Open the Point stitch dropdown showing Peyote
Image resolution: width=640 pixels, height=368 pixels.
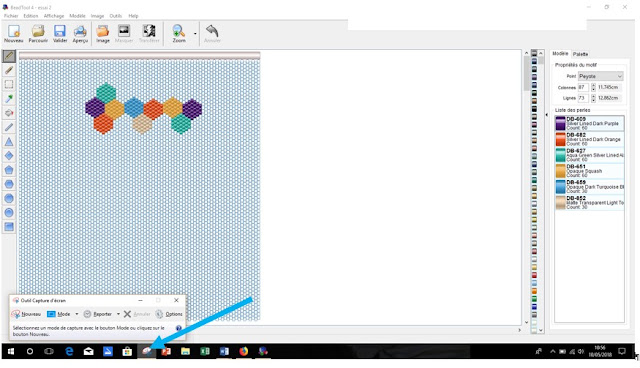600,76
